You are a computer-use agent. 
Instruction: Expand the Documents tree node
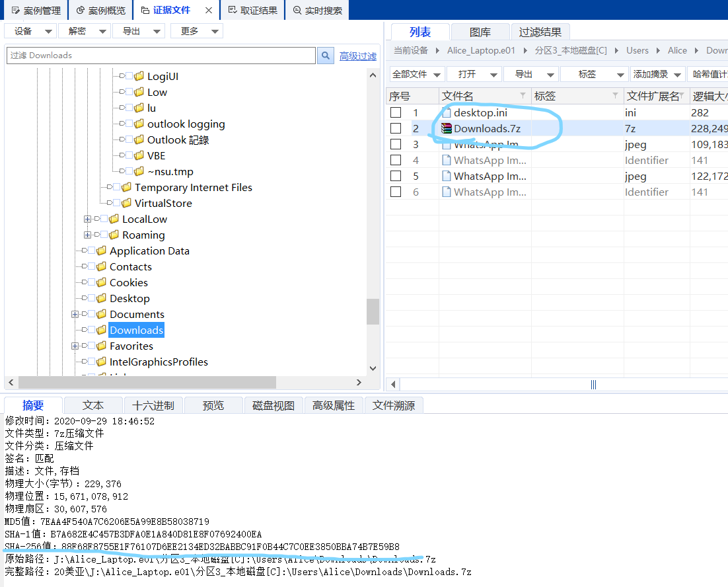point(75,314)
